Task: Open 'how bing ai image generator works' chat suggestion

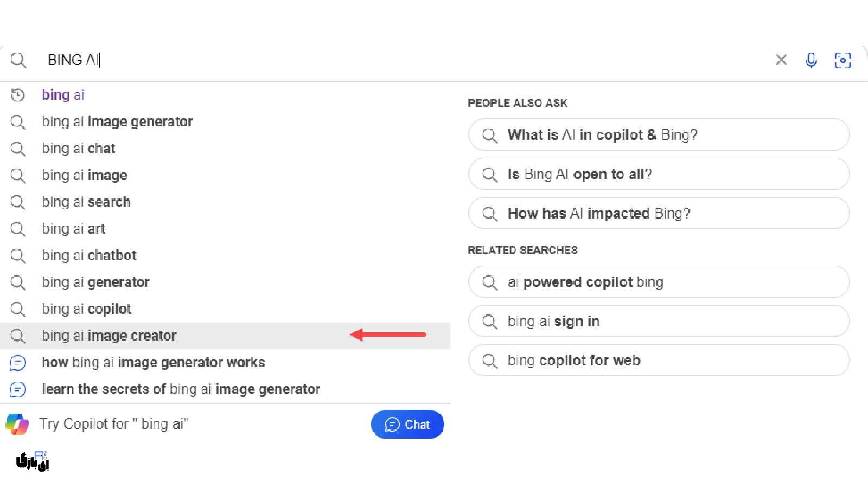Action: pyautogui.click(x=225, y=362)
